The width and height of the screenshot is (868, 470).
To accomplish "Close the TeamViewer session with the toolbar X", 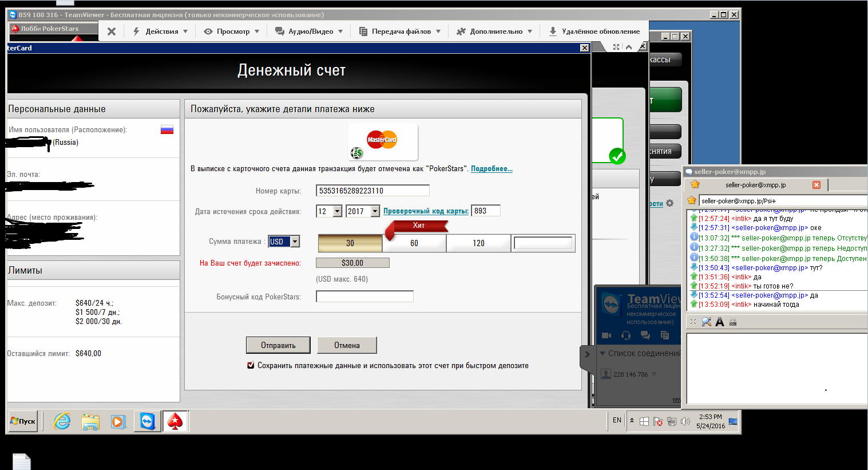I will pyautogui.click(x=112, y=31).
